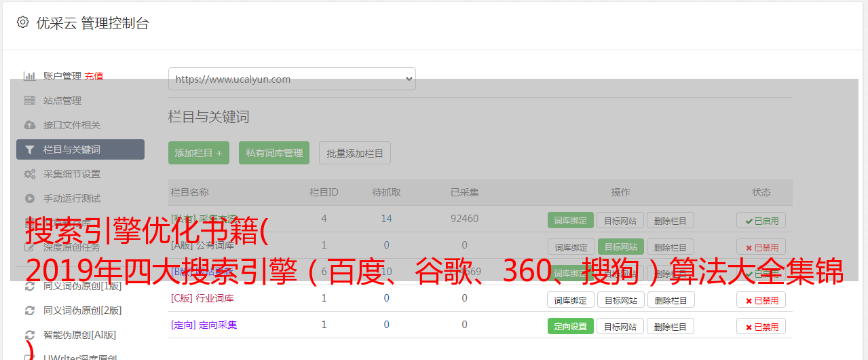The image size is (868, 360).
Task: Open the [定向] 定向采集 column name
Action: click(204, 325)
